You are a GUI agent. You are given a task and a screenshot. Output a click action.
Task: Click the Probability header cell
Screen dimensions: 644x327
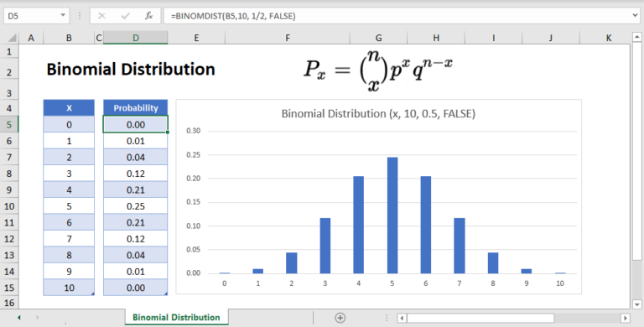pyautogui.click(x=136, y=108)
